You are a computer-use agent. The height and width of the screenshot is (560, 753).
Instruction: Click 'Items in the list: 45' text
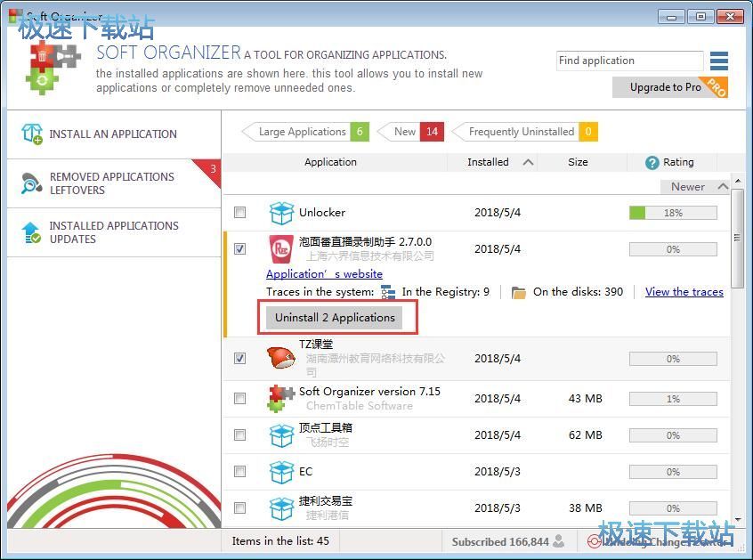pos(280,541)
